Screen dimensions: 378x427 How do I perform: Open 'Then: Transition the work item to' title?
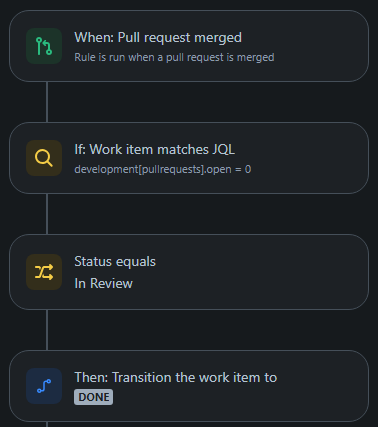tap(176, 377)
